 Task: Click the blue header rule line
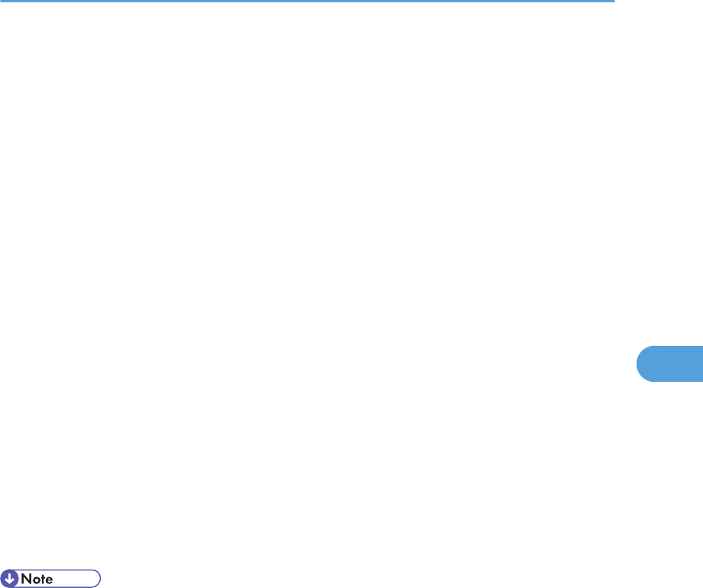pos(307,2)
